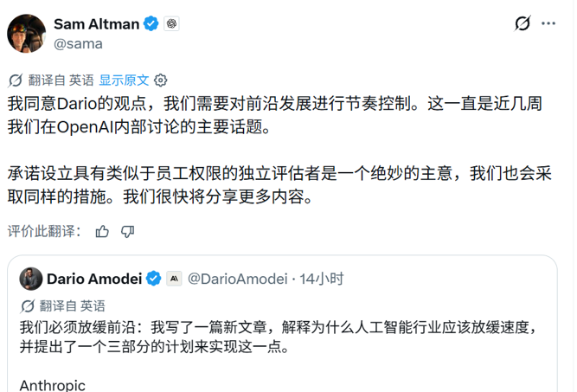Click the Anthropic affiliation badge
The height and width of the screenshot is (392, 577).
pyautogui.click(x=174, y=279)
